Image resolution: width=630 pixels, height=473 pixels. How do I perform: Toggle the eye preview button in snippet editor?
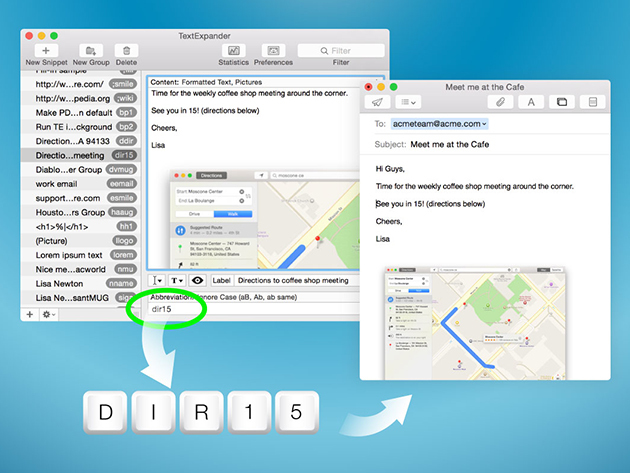pyautogui.click(x=197, y=281)
